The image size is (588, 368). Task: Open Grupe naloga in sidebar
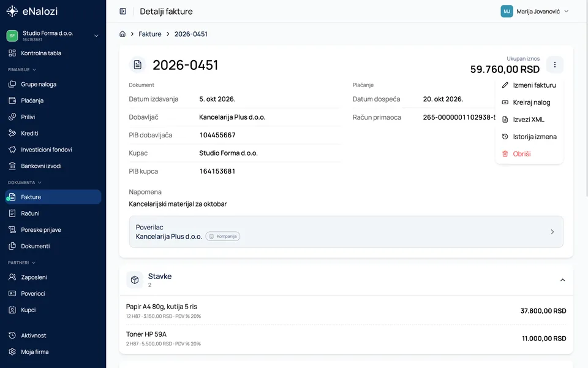[53, 84]
